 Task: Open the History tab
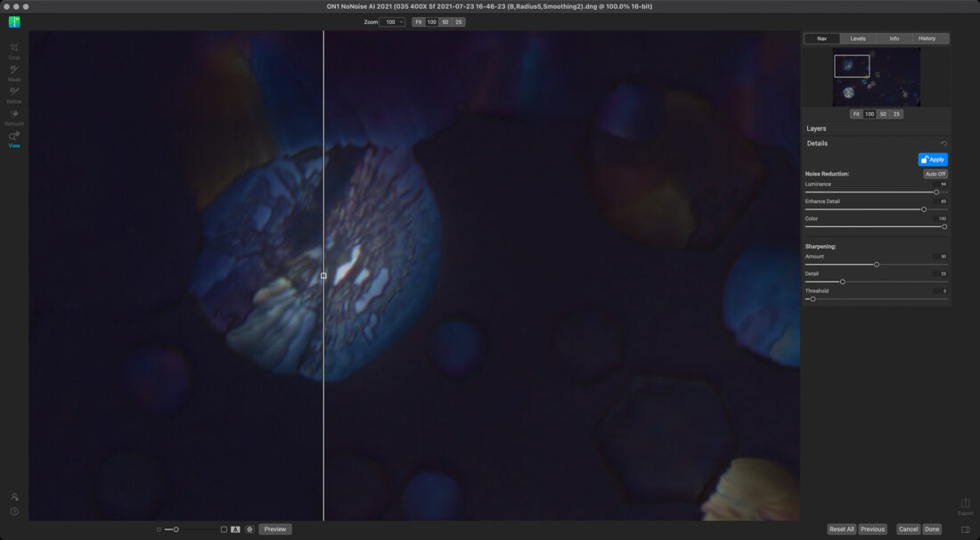pos(927,38)
